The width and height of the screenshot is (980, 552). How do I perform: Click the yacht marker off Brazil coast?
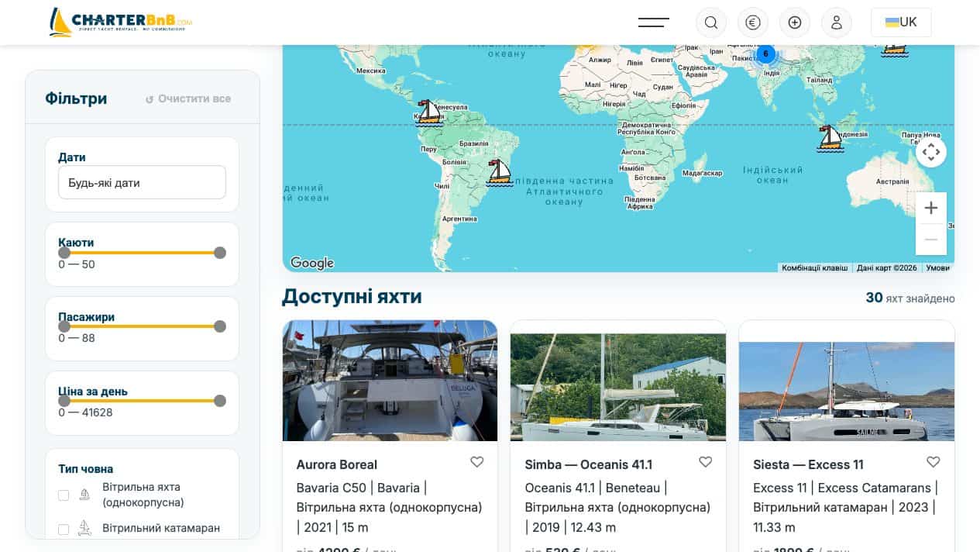500,173
